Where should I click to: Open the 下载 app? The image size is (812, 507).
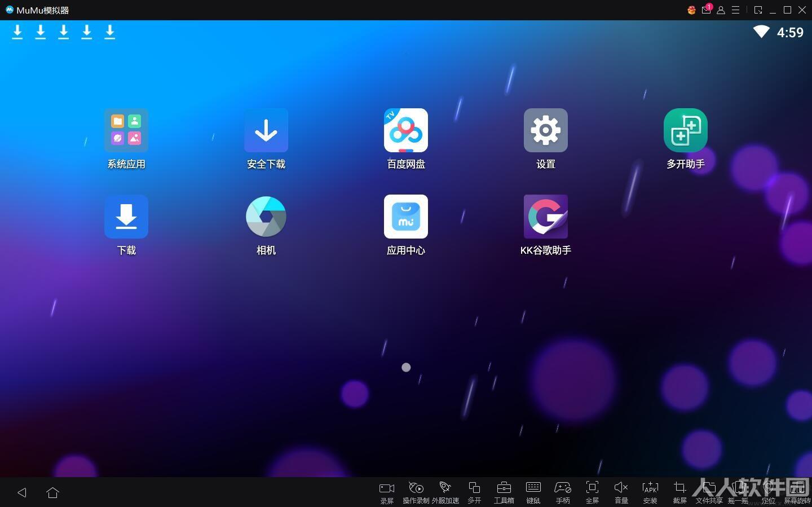coord(126,217)
